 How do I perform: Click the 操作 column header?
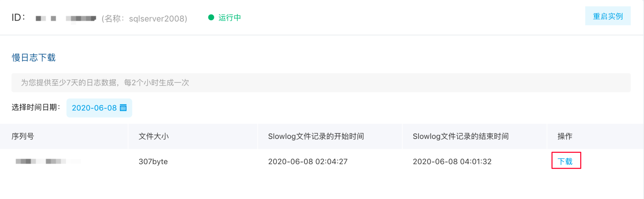565,136
